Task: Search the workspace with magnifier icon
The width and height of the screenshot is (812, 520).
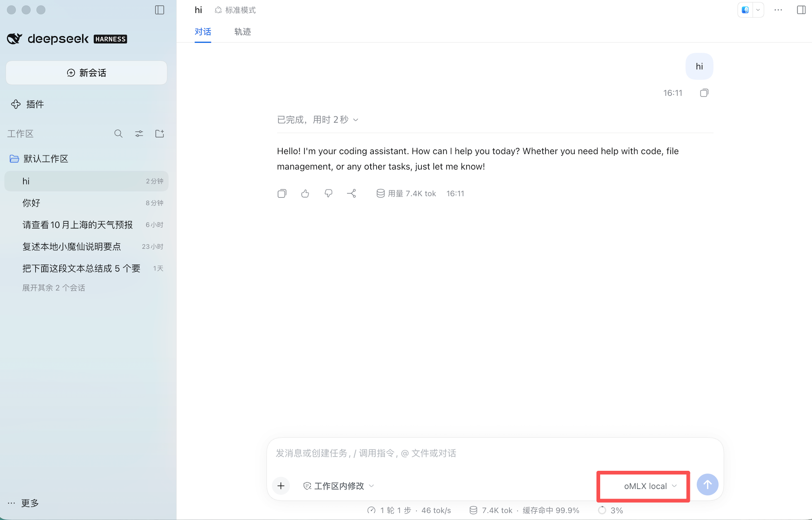Action: (x=118, y=134)
